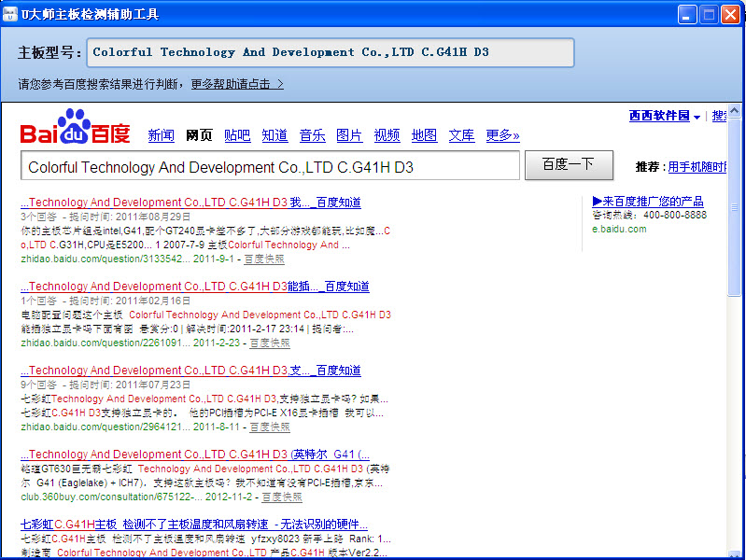Go to the 地图 tab

pyautogui.click(x=424, y=135)
